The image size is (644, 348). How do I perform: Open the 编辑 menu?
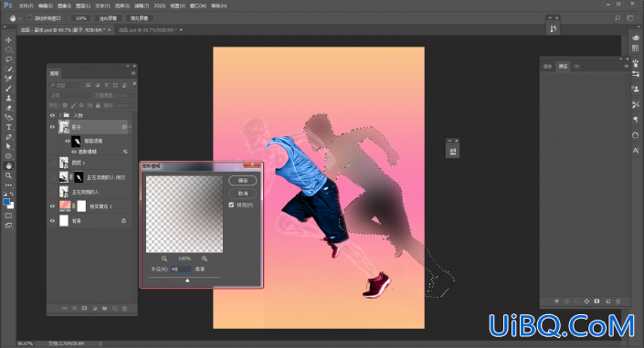pos(45,6)
